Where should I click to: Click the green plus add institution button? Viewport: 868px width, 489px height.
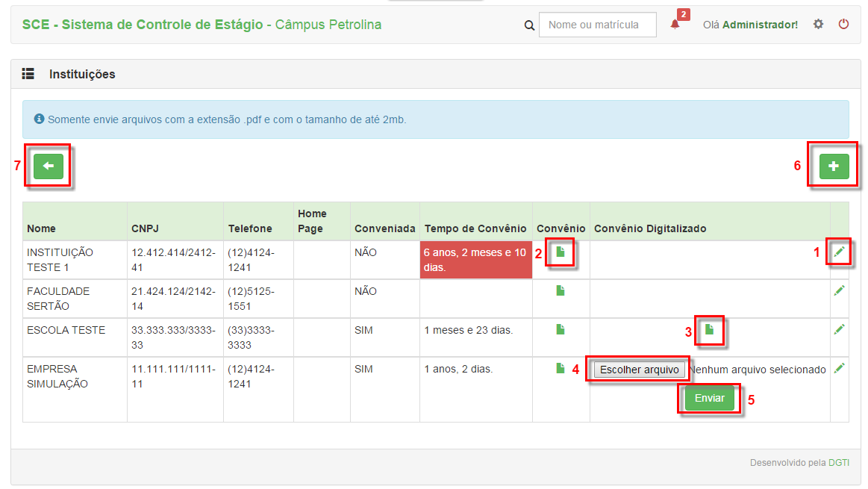tap(834, 166)
